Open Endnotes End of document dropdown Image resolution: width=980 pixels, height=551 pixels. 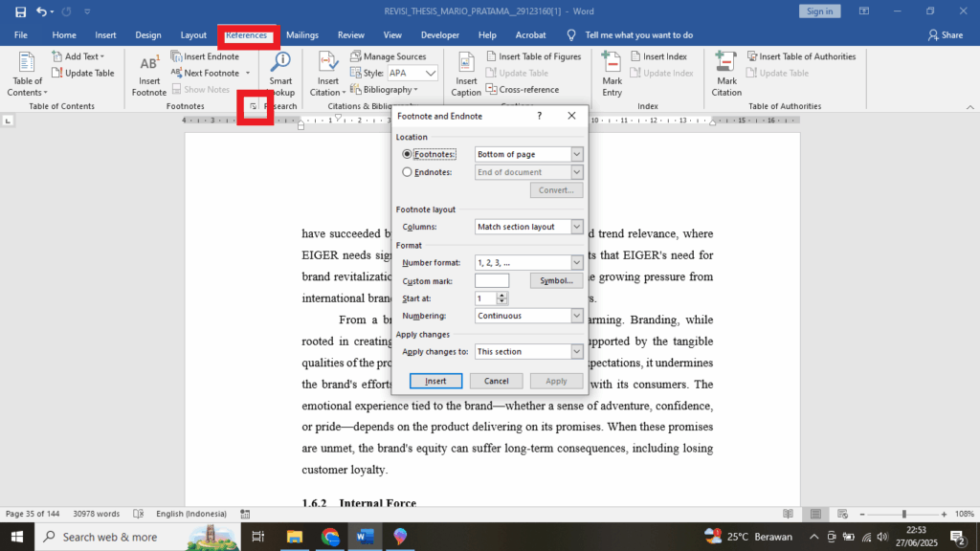pyautogui.click(x=528, y=172)
